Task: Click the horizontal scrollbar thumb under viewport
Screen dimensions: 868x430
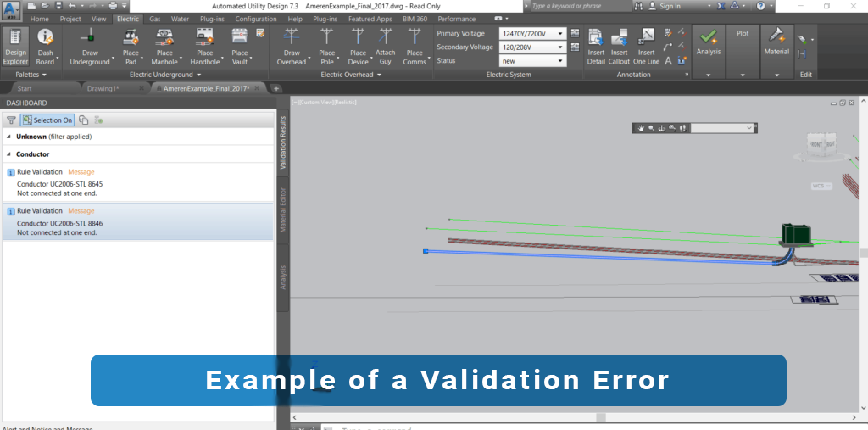Action: (601, 417)
